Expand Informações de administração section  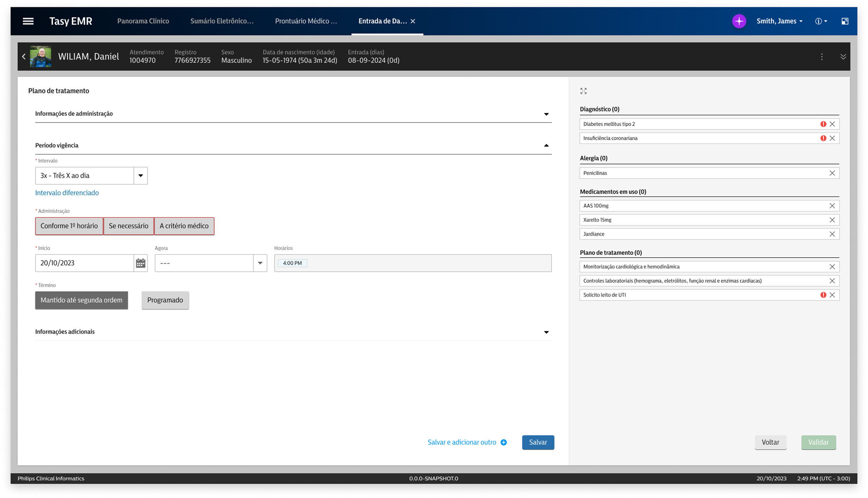(x=546, y=114)
